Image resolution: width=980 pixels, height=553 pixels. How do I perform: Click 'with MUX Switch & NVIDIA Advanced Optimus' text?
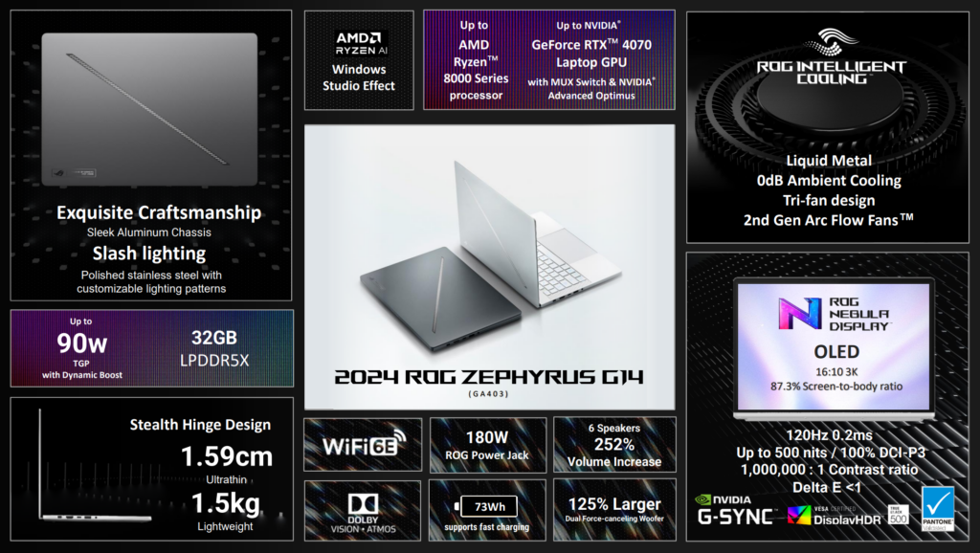point(591,89)
